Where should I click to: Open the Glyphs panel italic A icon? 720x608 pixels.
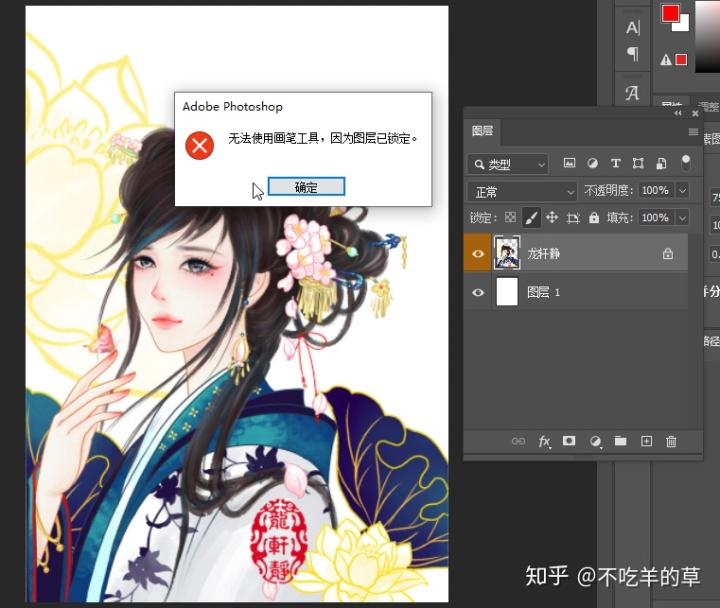(x=632, y=93)
